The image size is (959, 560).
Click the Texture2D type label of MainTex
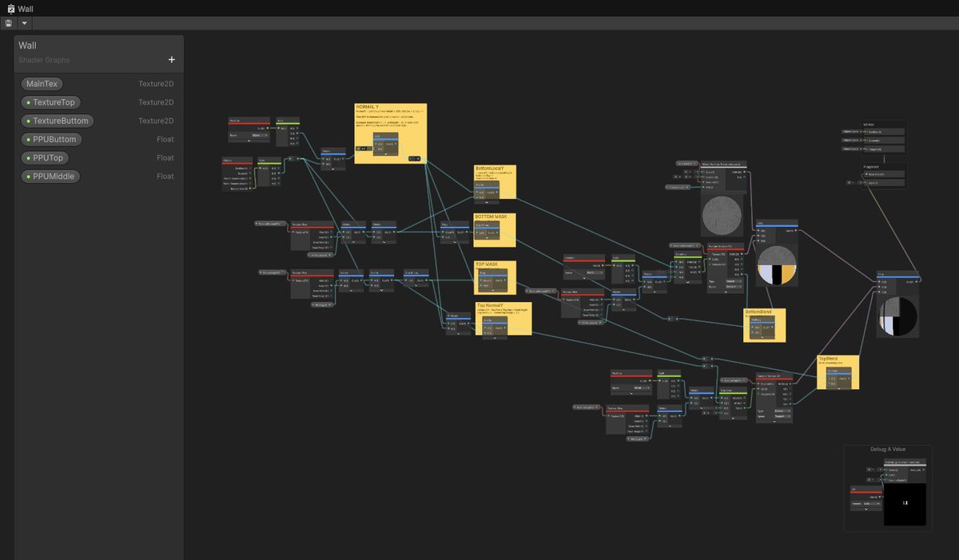point(156,84)
